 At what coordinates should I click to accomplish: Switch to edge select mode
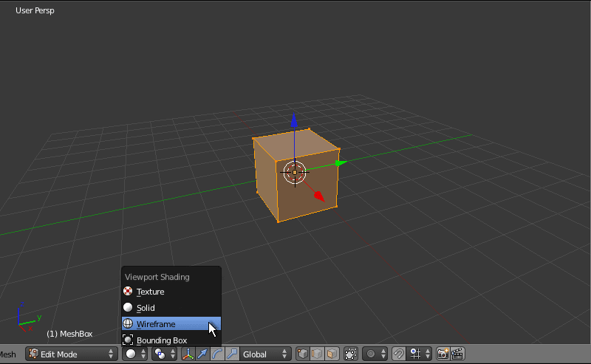tap(318, 354)
